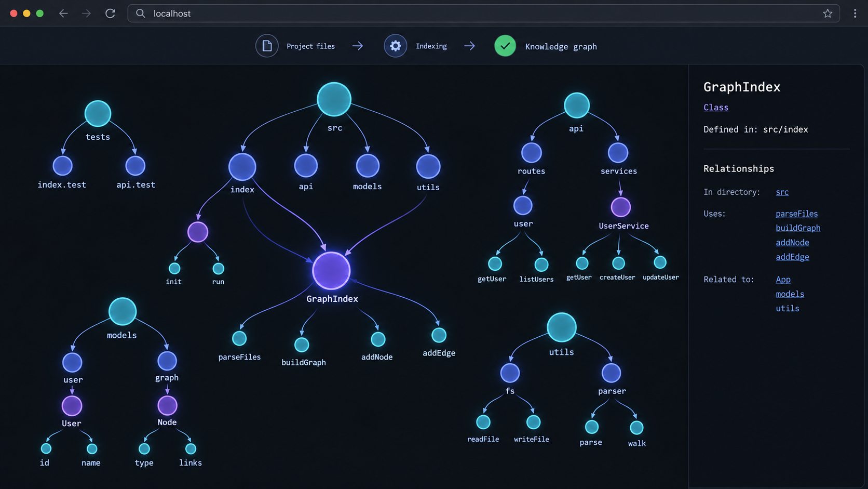Select the User class node under models
Viewport: 868px width, 489px height.
(72, 406)
